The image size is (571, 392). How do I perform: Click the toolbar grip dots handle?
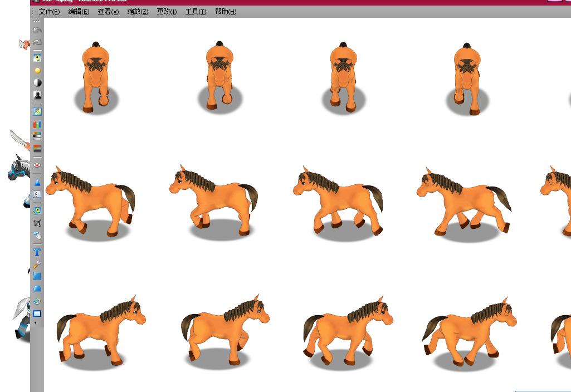(x=37, y=21)
